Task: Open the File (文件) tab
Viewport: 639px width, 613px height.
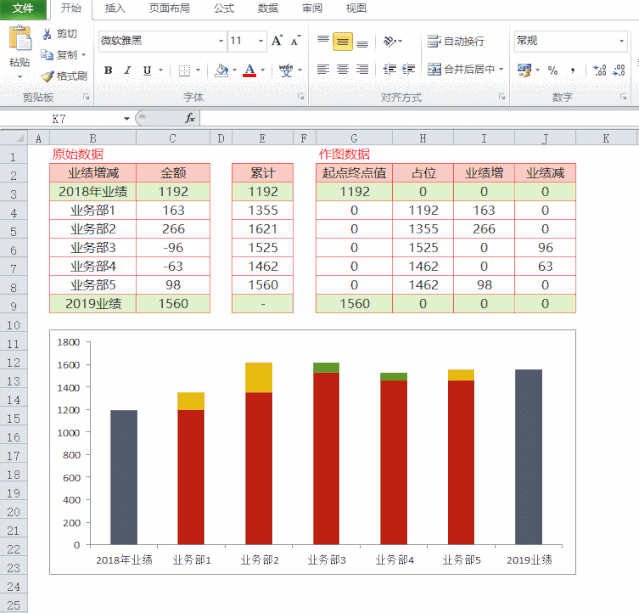Action: point(23,9)
